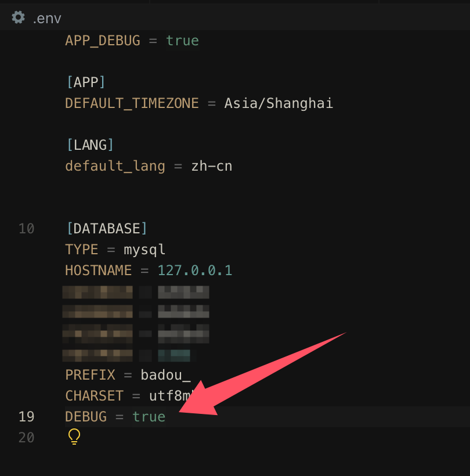Click line number 19 in the gutter
The width and height of the screenshot is (470, 476).
[27, 416]
